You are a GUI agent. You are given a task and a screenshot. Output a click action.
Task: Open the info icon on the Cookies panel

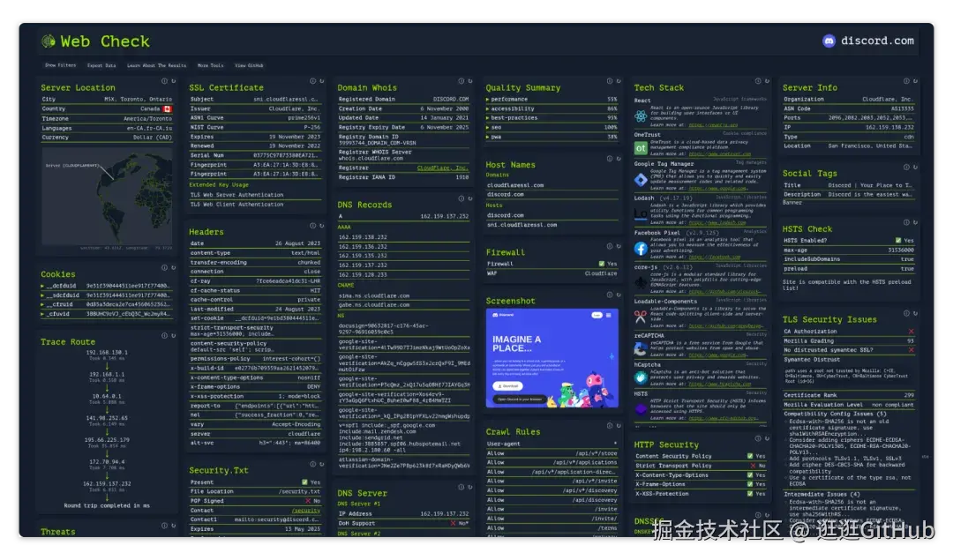point(164,267)
